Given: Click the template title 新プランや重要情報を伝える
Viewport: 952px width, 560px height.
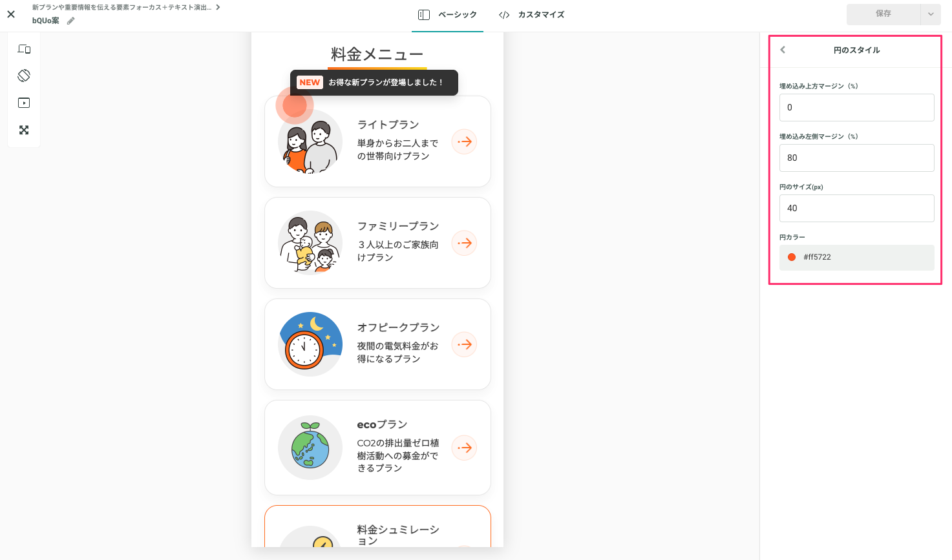Looking at the screenshot, I should pos(122,7).
